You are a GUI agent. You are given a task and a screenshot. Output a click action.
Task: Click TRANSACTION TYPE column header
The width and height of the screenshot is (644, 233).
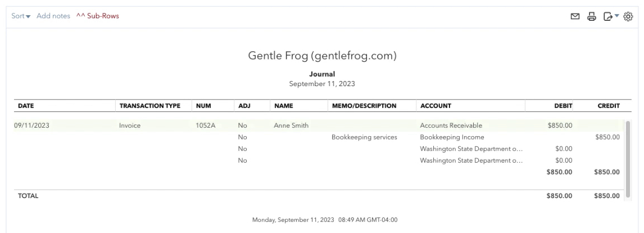(x=150, y=106)
